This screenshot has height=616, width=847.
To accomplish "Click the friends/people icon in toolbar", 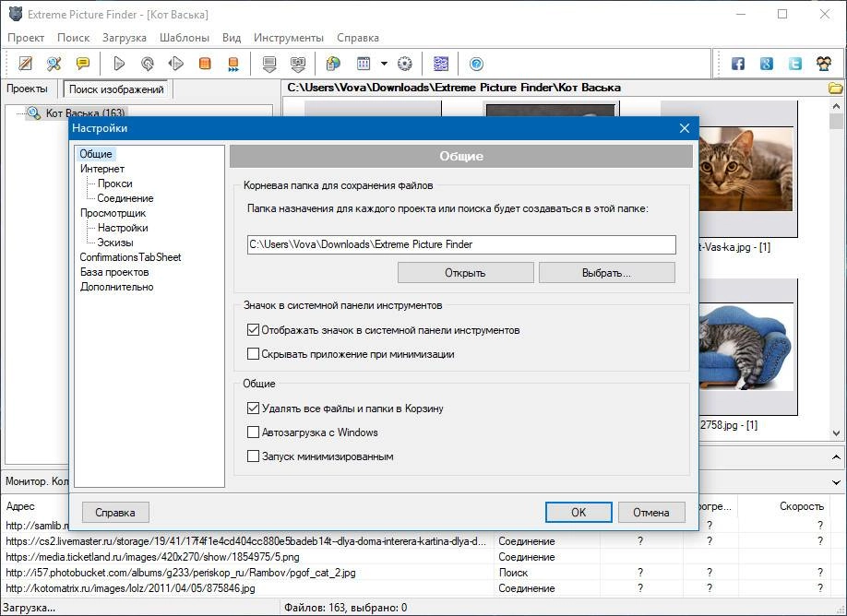I will 824,64.
